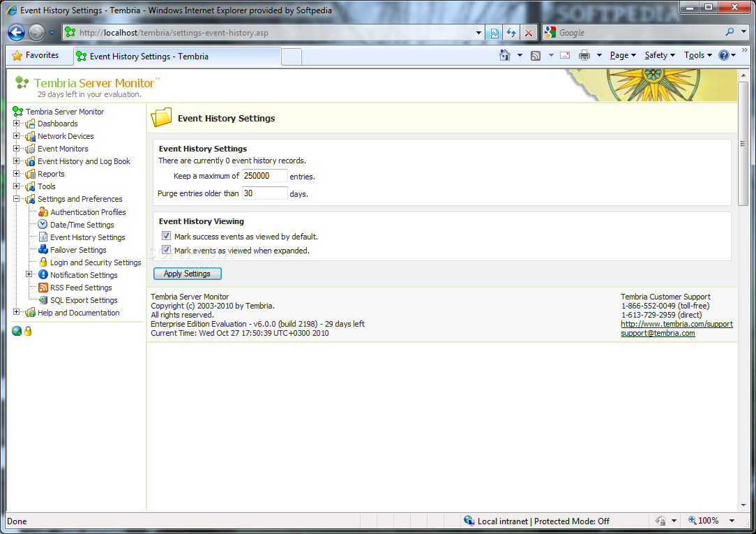Click the Settings and Preferences folder icon
The image size is (756, 534).
pos(31,199)
